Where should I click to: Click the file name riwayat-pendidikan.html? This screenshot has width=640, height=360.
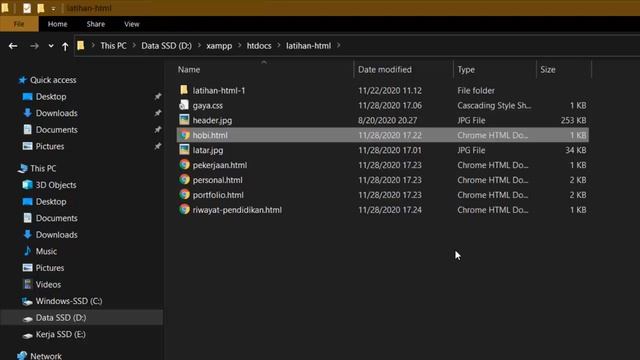pyautogui.click(x=237, y=210)
